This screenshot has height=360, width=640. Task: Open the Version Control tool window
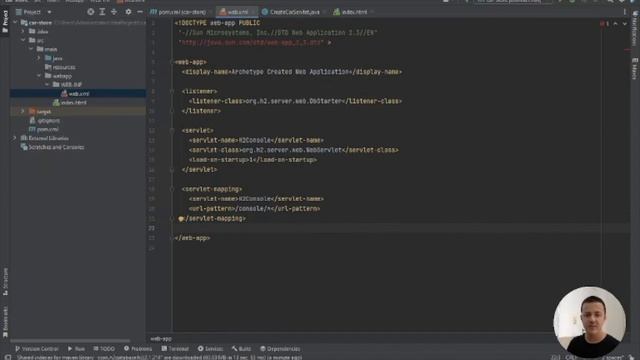(x=37, y=349)
